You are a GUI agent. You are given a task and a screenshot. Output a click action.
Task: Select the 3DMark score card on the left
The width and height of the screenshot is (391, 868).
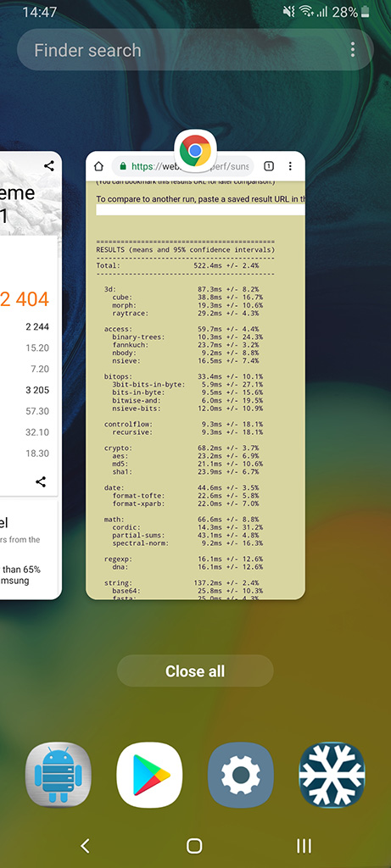click(x=31, y=376)
